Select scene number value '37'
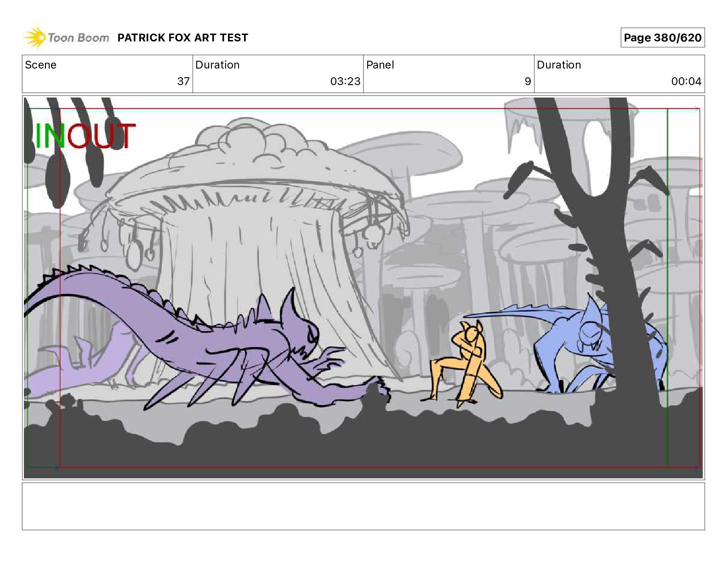 [x=183, y=81]
